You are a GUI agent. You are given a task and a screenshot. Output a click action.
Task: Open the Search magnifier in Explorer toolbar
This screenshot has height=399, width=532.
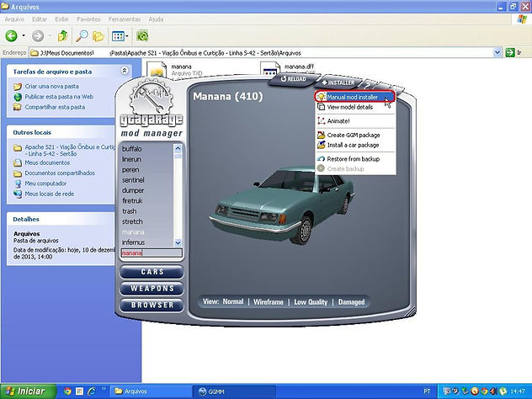(x=82, y=35)
